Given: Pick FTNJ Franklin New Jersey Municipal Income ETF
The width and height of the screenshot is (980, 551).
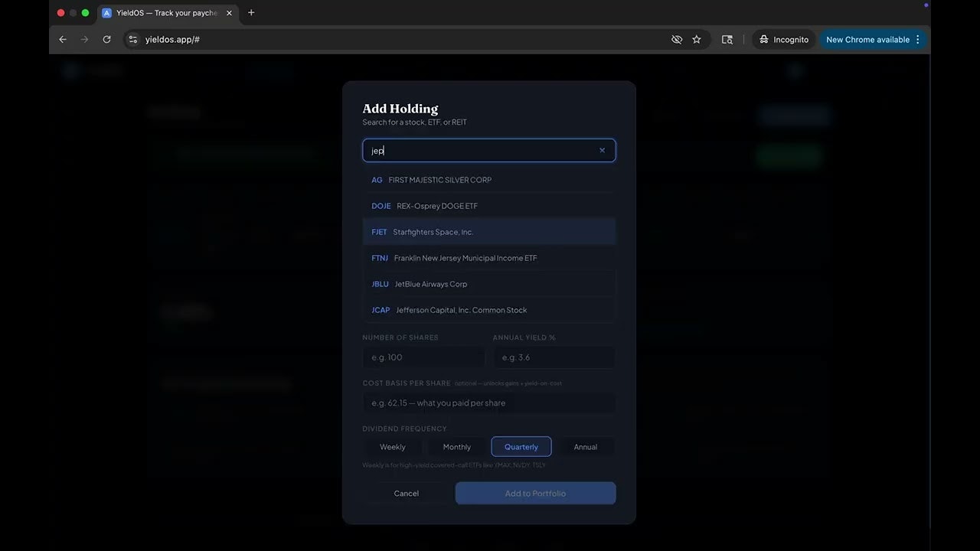Looking at the screenshot, I should click(x=488, y=258).
